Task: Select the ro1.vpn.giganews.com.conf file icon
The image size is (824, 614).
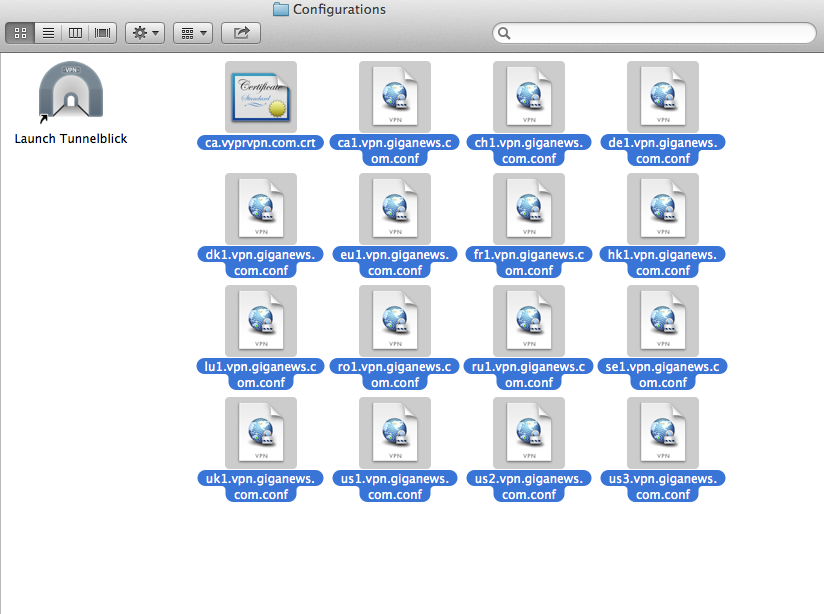Action: click(x=395, y=321)
